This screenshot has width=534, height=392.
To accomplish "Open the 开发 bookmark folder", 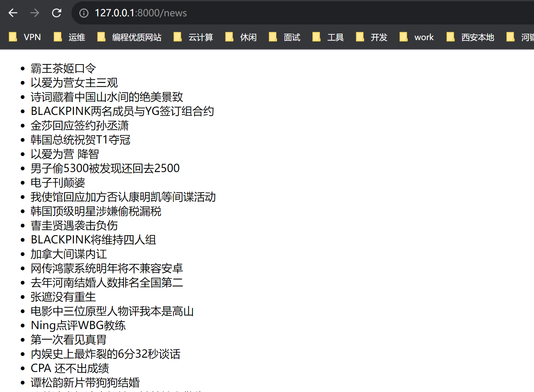I will [x=372, y=37].
